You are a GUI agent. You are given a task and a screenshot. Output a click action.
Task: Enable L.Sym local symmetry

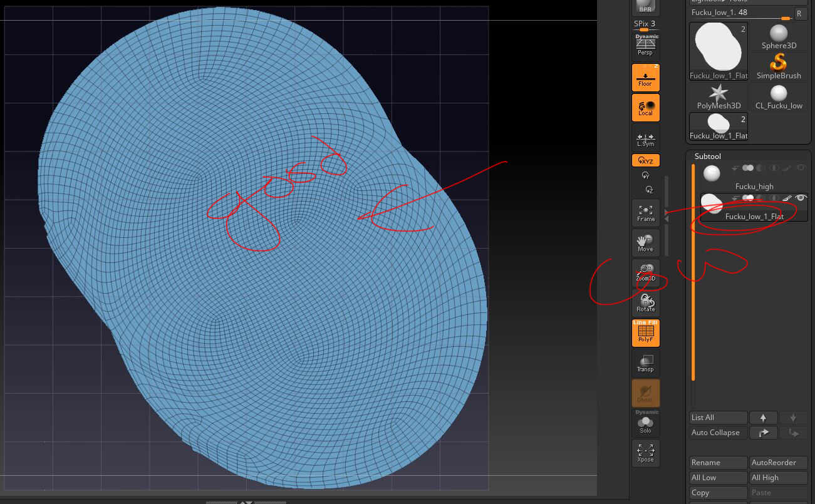[x=645, y=138]
